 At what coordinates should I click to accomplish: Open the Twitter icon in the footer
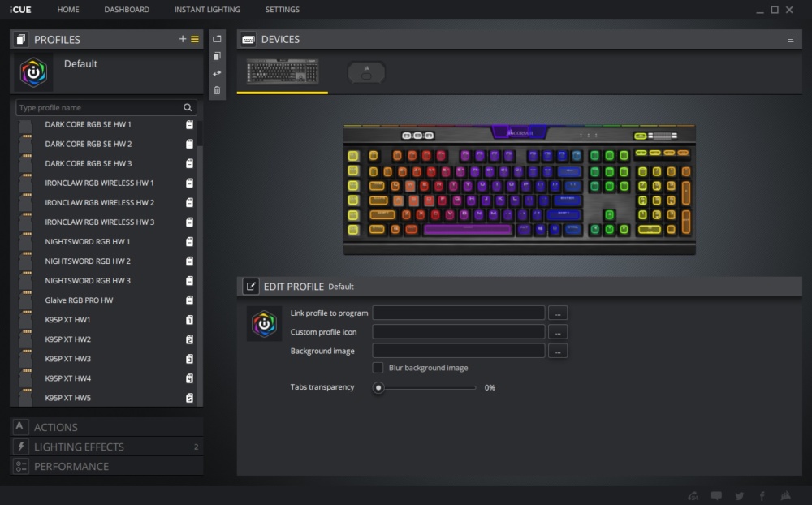point(740,496)
